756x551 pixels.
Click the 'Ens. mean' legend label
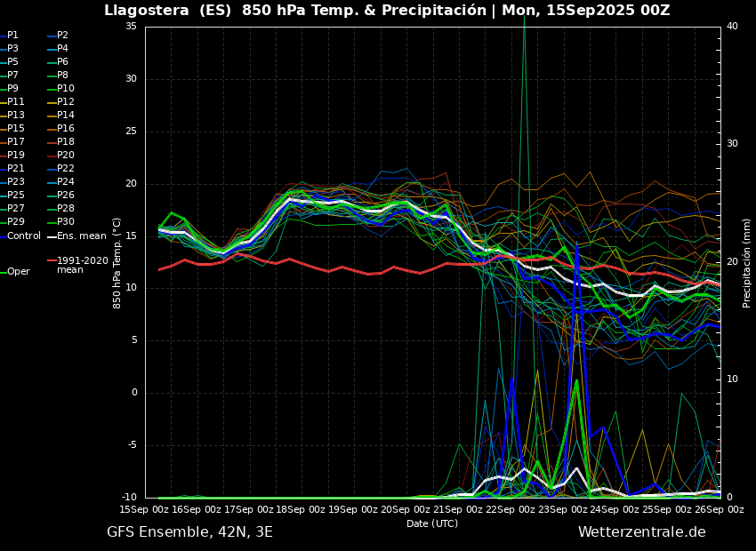pos(82,236)
